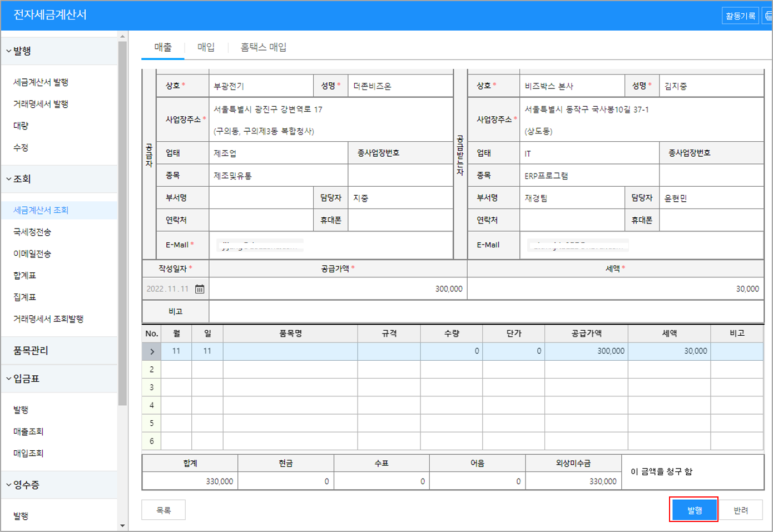Click the row 1 arrow indicator in grid
The width and height of the screenshot is (773, 532).
(152, 351)
